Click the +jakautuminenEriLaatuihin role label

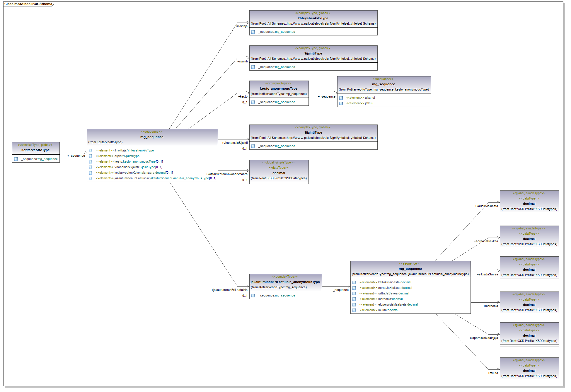pyautogui.click(x=229, y=290)
